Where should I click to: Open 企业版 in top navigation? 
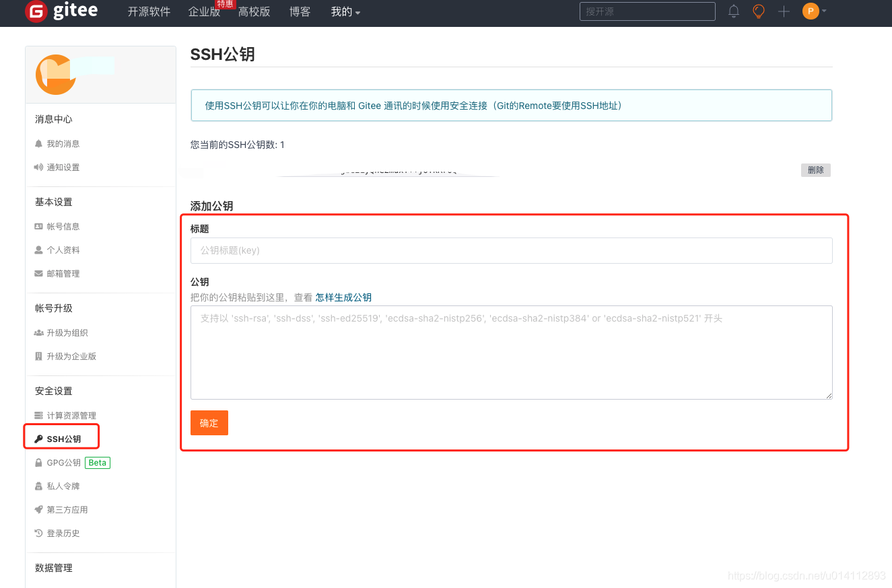click(205, 12)
